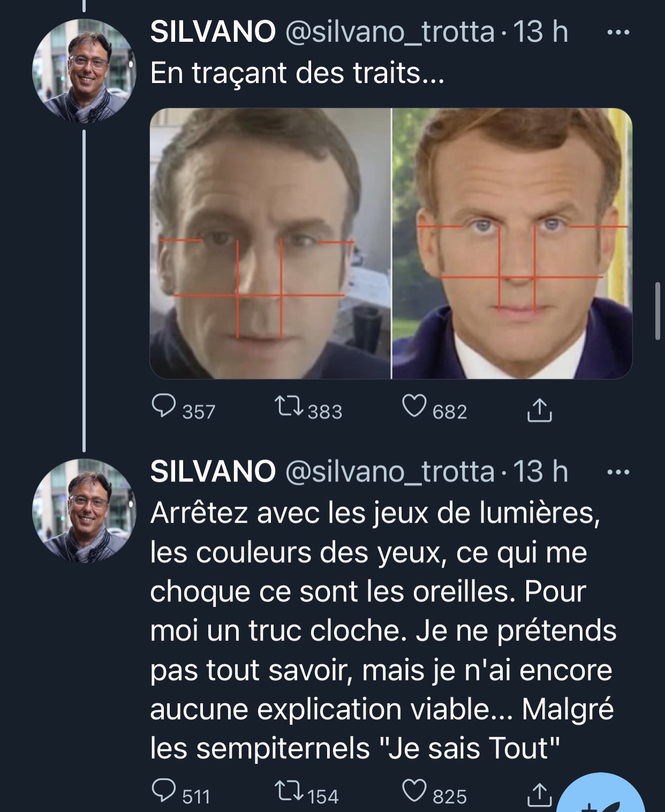Retweet the tweet with 154 retweets
665x812 pixels.
[x=289, y=791]
